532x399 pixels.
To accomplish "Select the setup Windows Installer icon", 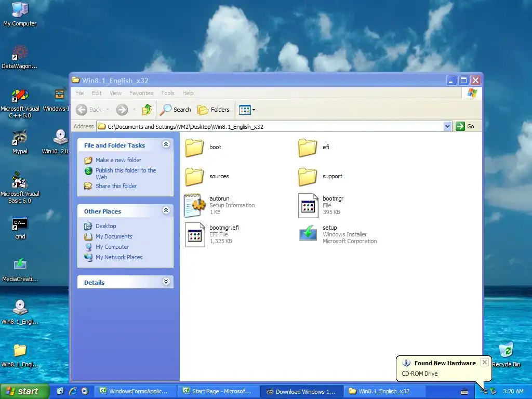I will [308, 233].
